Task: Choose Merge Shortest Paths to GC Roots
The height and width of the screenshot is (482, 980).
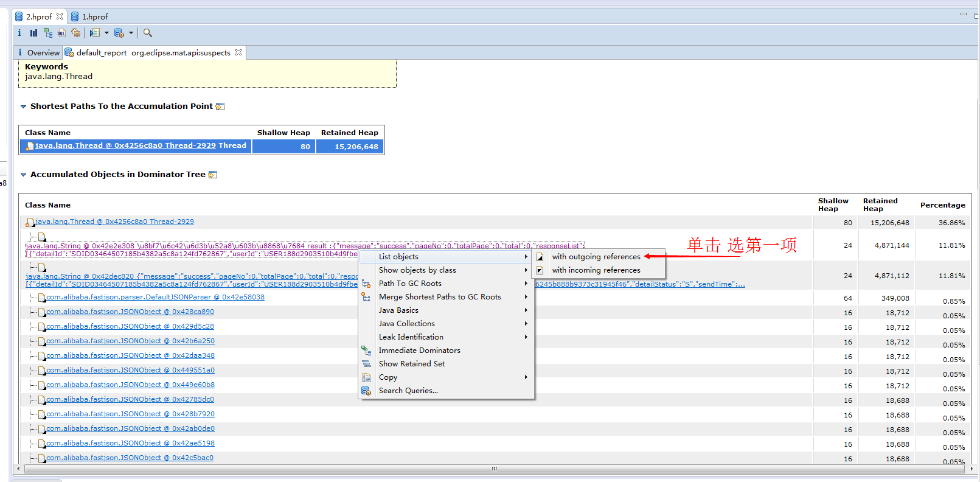Action: click(447, 297)
